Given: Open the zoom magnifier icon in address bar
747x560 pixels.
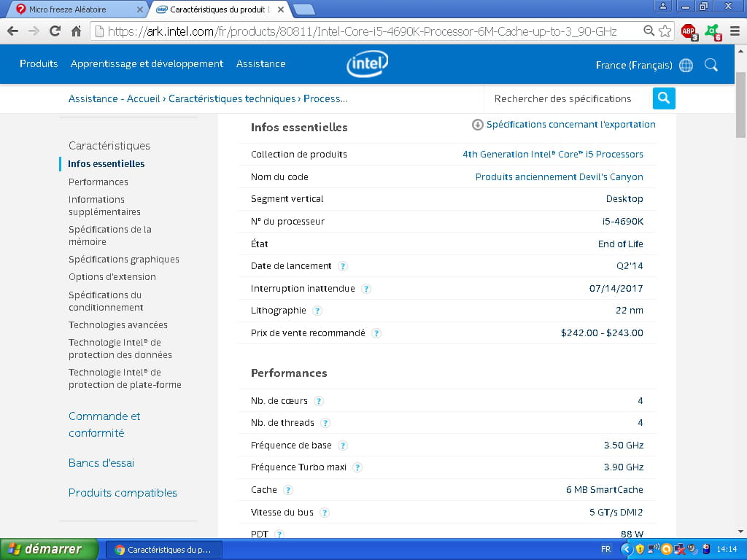Looking at the screenshot, I should point(649,31).
